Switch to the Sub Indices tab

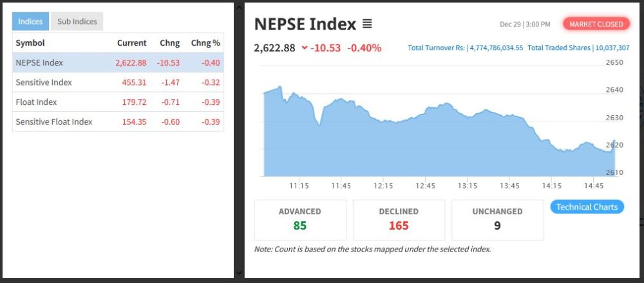tap(77, 21)
